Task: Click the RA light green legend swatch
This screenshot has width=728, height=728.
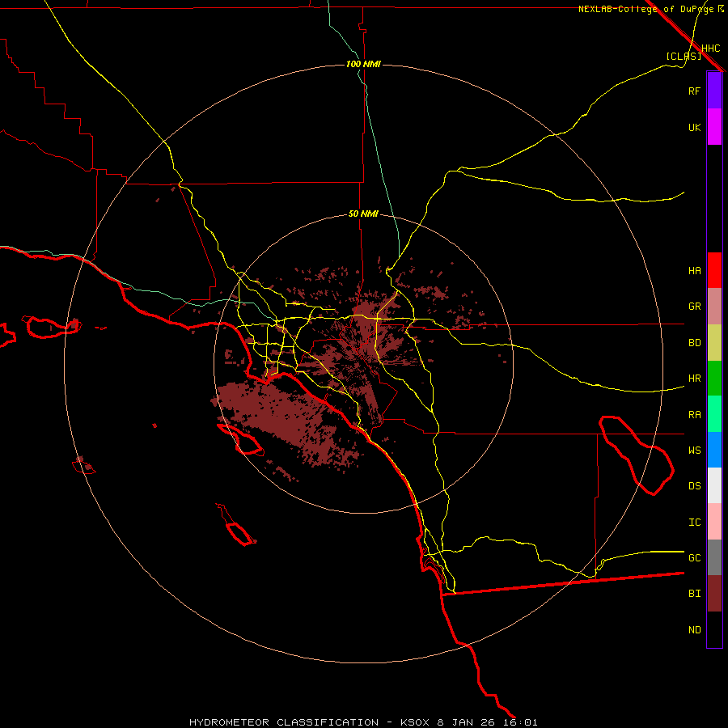Action: [714, 414]
